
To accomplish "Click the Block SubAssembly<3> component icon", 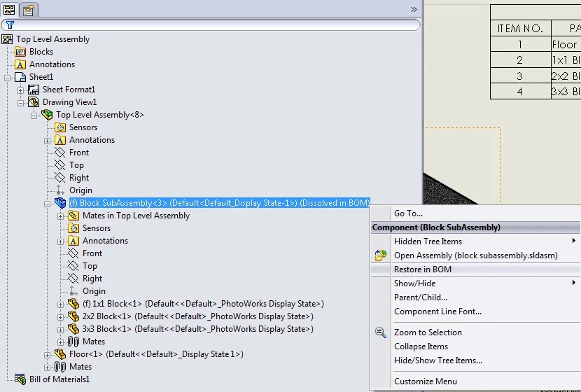I will click(60, 203).
